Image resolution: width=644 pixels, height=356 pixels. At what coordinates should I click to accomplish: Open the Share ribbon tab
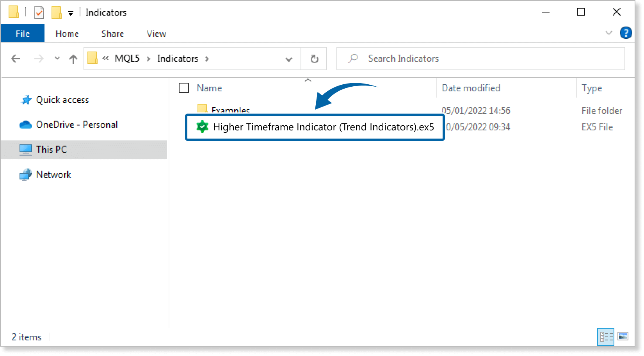tap(112, 34)
